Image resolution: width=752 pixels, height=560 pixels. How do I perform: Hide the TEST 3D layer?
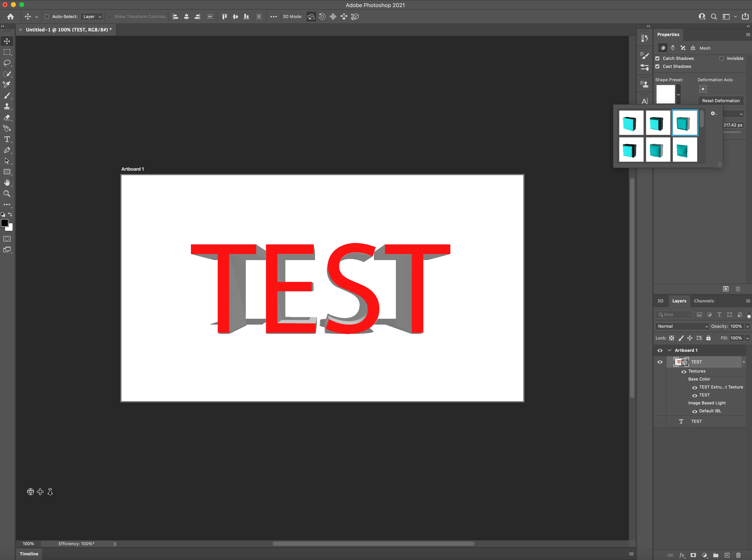[660, 362]
